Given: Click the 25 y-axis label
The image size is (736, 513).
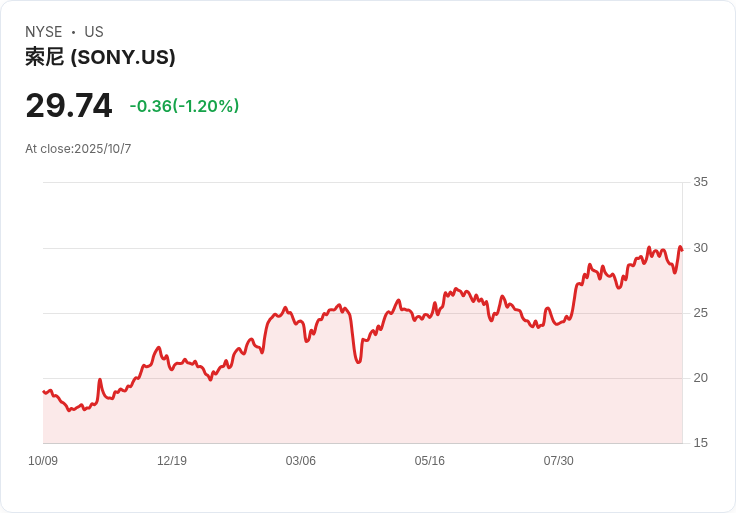Looking at the screenshot, I should point(700,313).
